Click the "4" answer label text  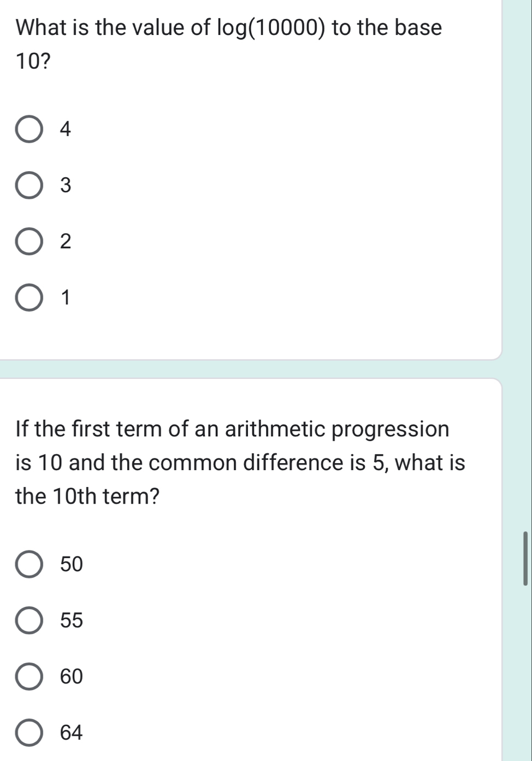click(x=66, y=129)
